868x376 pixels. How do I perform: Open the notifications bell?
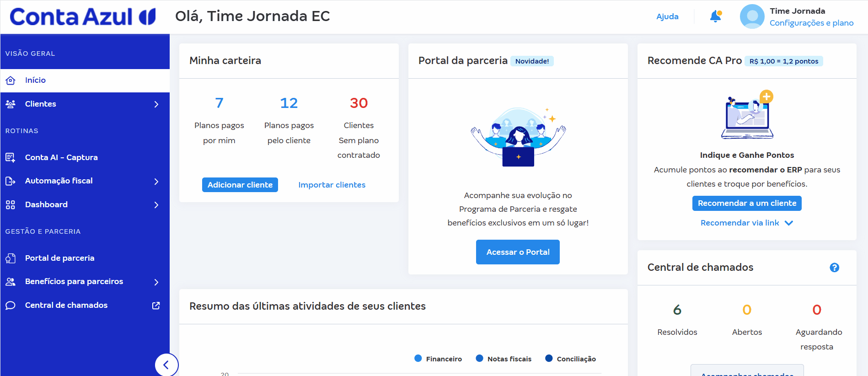tap(716, 16)
